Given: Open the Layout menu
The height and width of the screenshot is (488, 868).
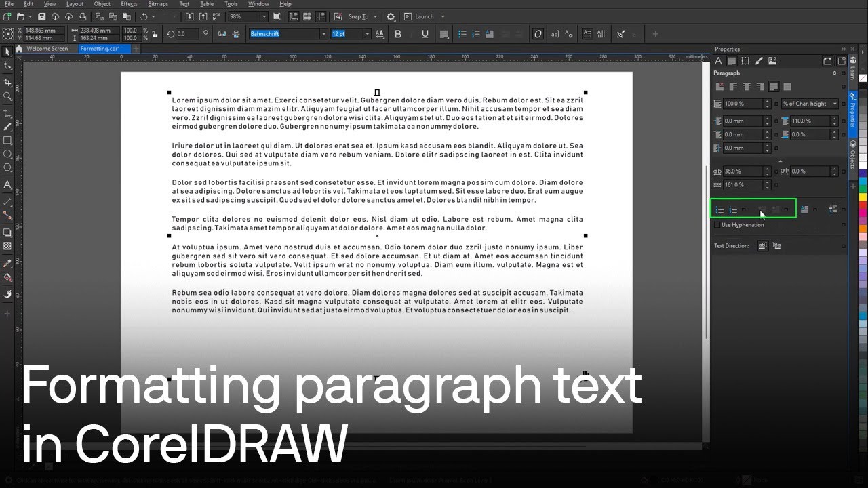Looking at the screenshot, I should coord(75,4).
